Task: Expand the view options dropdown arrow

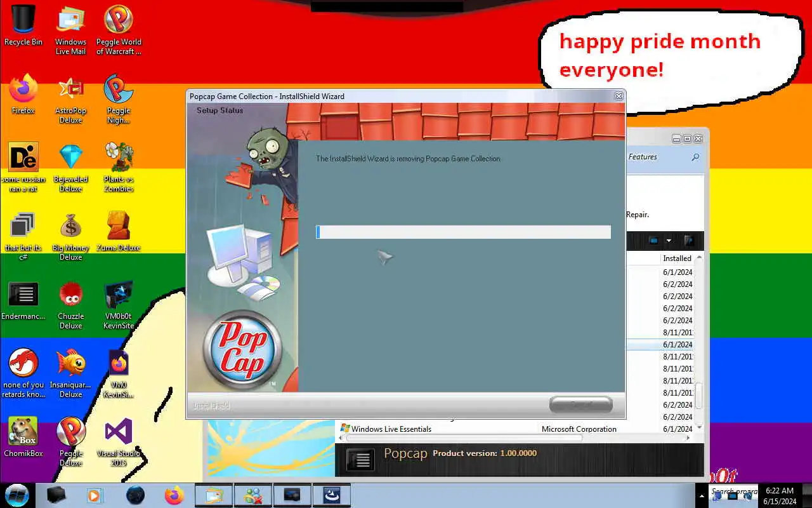Action: (x=669, y=241)
